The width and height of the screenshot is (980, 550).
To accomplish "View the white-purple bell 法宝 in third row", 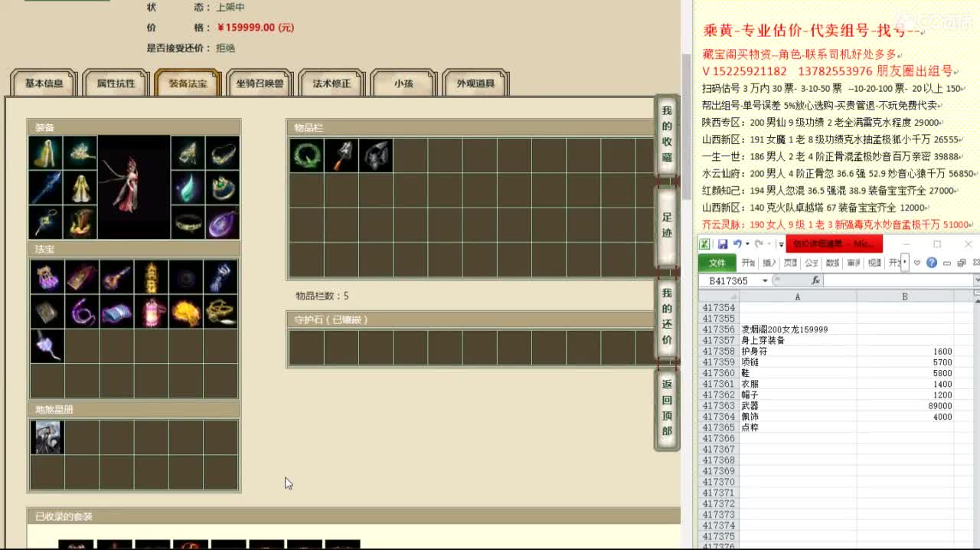I will pyautogui.click(x=47, y=346).
